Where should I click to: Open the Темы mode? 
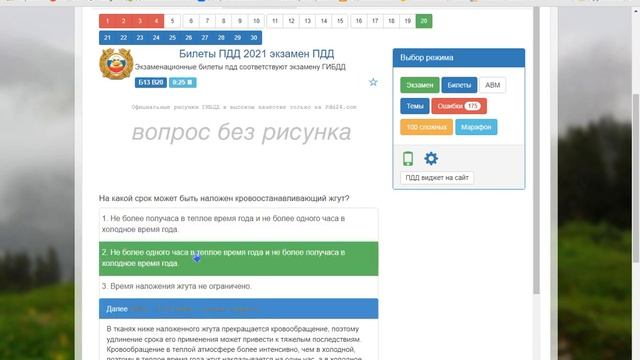[x=415, y=106]
